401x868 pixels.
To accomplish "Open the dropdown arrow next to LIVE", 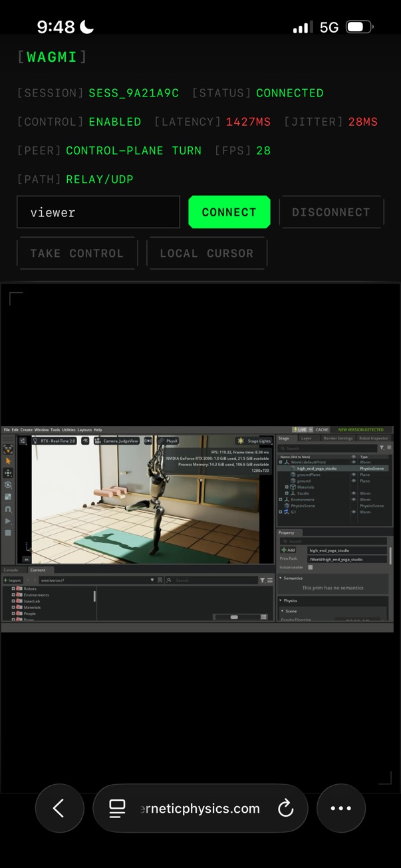I will coord(311,430).
